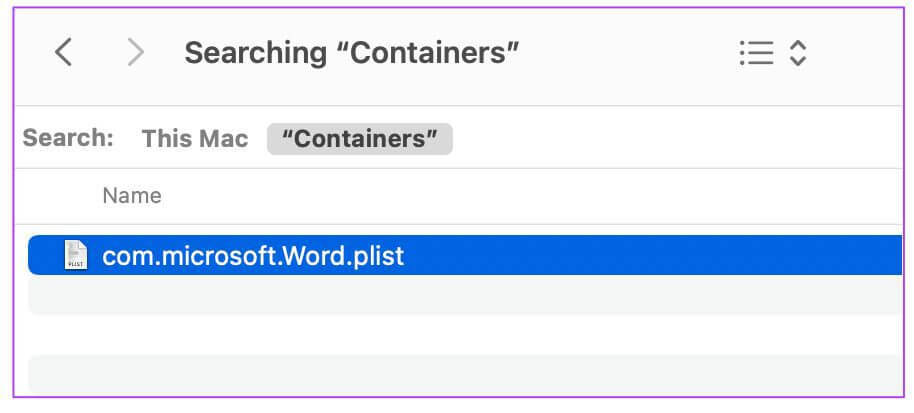The image size is (914, 413).
Task: Open view options up-down chevron
Action: coord(797,53)
